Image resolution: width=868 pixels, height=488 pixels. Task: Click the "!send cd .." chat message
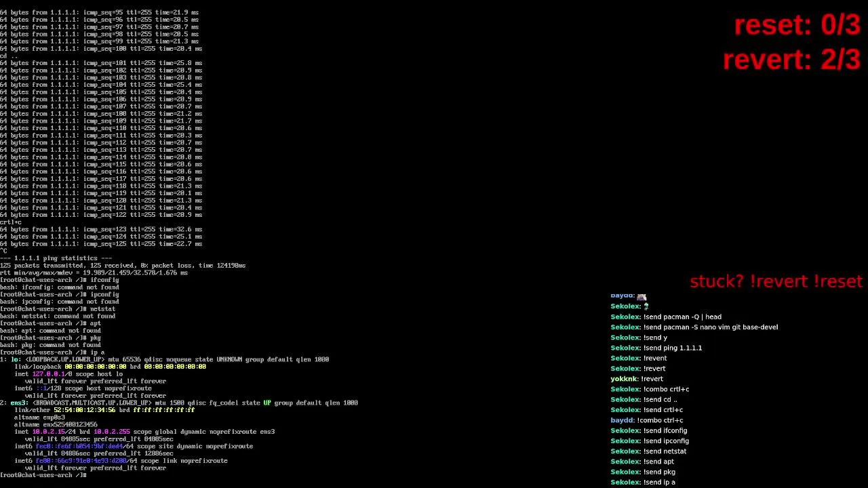(x=660, y=399)
